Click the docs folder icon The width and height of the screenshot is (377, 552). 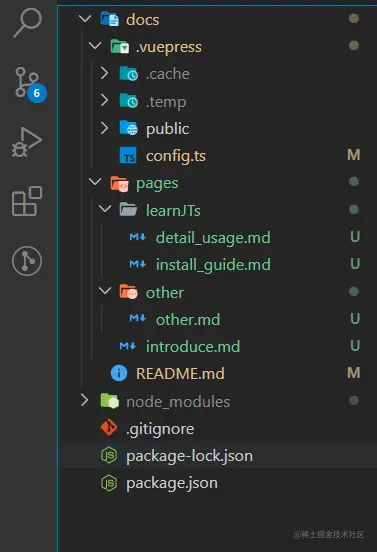tap(109, 19)
